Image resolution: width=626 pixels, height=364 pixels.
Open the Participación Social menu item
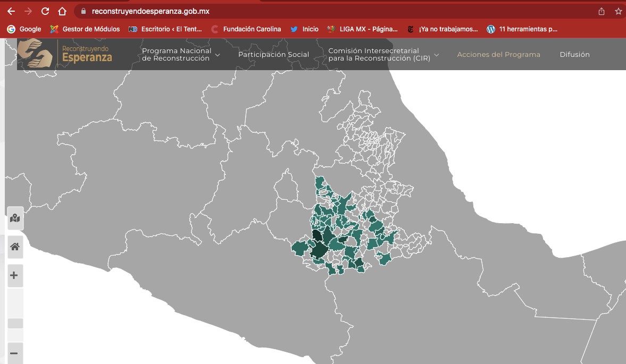tap(273, 54)
